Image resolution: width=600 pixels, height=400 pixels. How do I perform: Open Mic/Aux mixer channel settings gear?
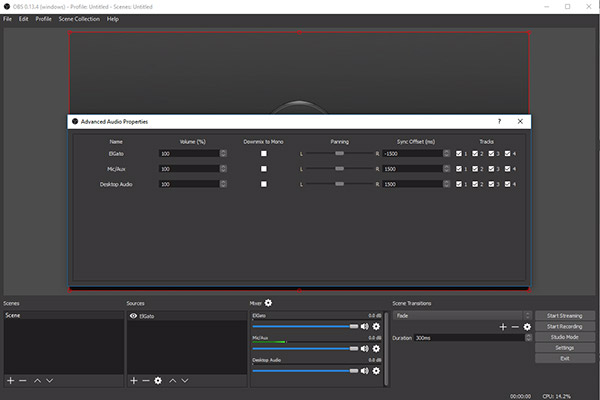[x=376, y=349]
